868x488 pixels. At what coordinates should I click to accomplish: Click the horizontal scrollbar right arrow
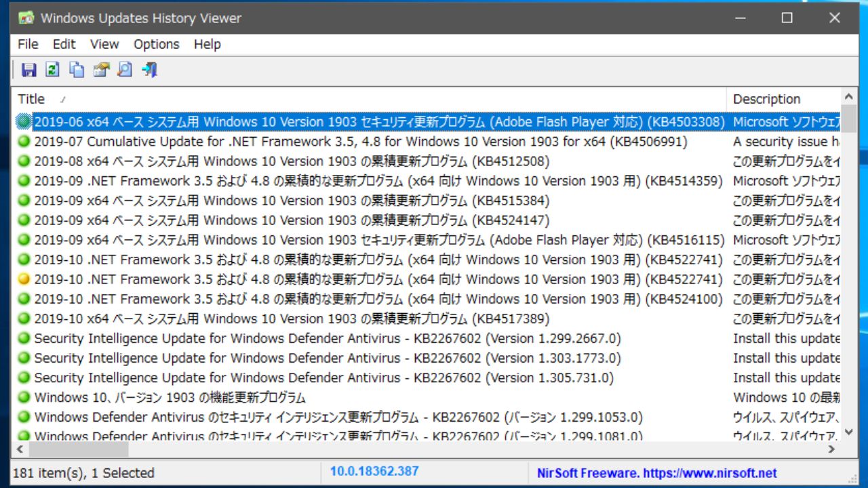point(832,449)
